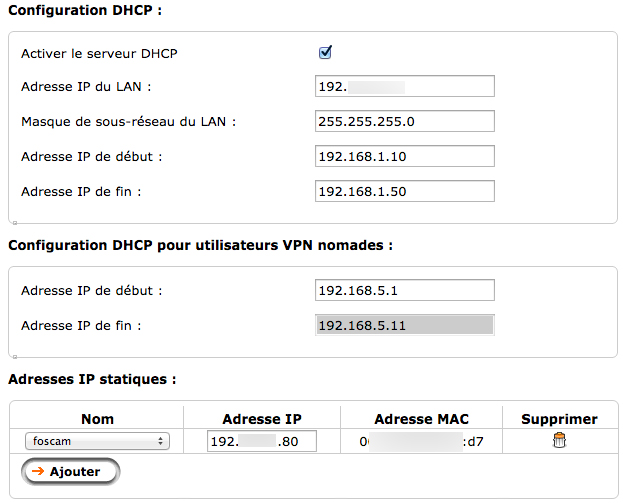This screenshot has height=504, width=623.
Task: Click the subnet mask field 255.255.255.0
Action: tap(404, 122)
